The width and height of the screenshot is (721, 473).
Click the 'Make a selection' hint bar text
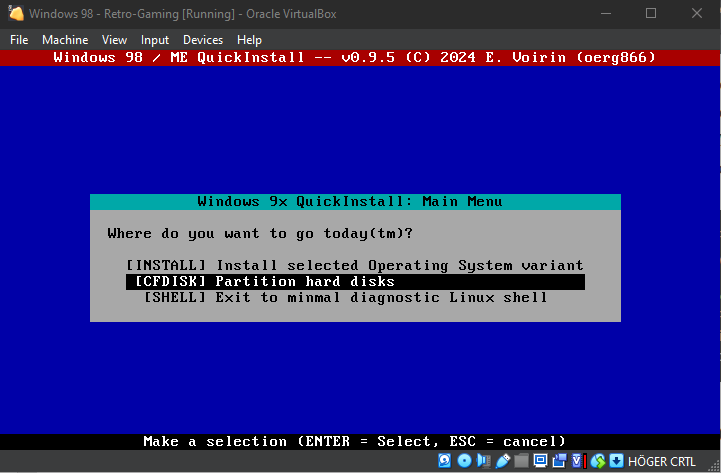(354, 441)
